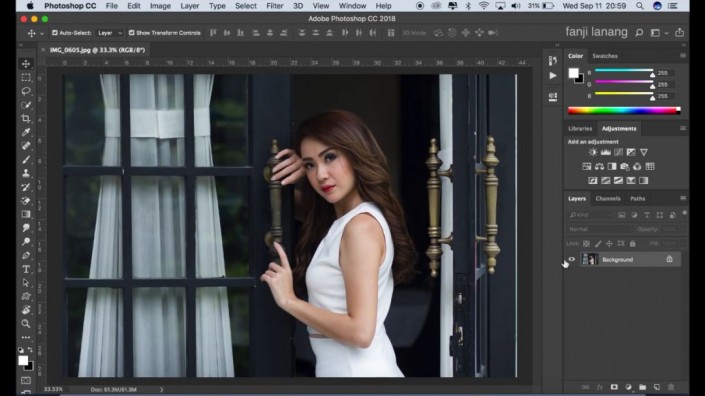Open the Adjustments panel options menu
This screenshot has width=705, height=396.
tap(683, 128)
